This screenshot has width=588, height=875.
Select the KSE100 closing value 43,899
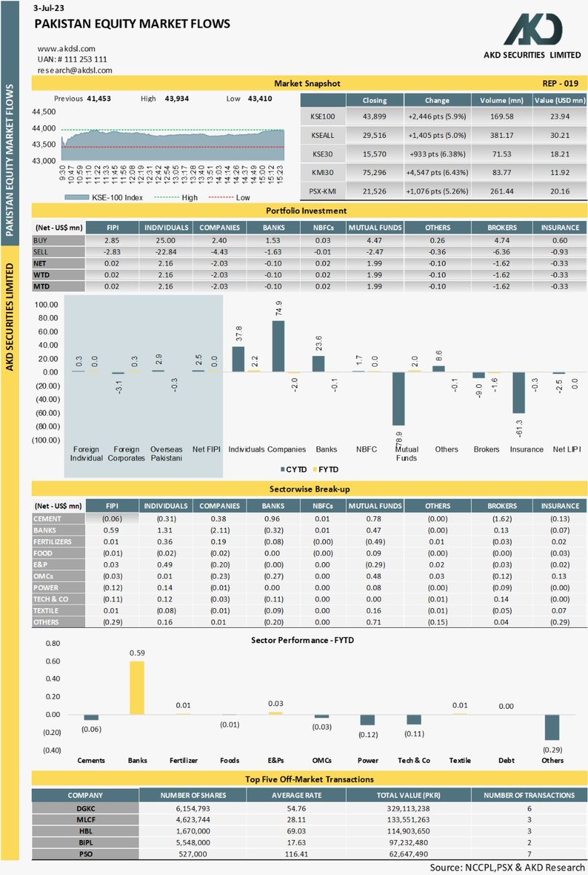pos(374,115)
